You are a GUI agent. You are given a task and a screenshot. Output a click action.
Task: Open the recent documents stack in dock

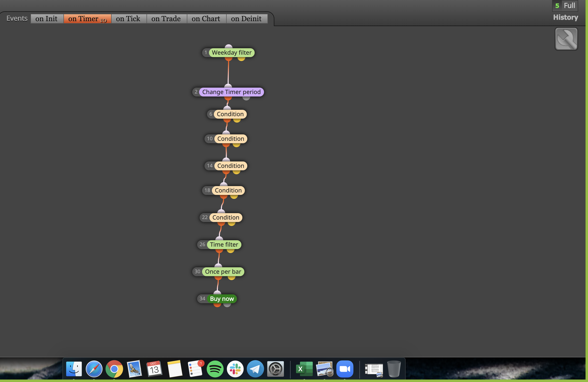pyautogui.click(x=374, y=370)
